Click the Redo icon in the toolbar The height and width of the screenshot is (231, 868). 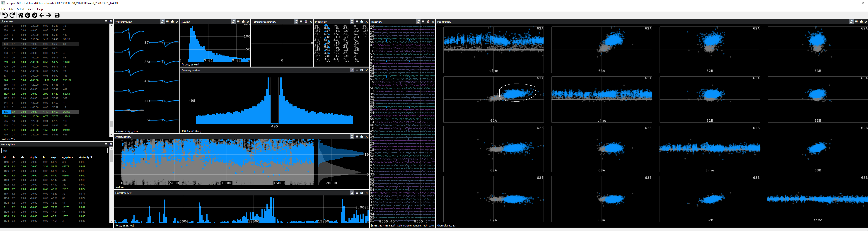point(12,15)
